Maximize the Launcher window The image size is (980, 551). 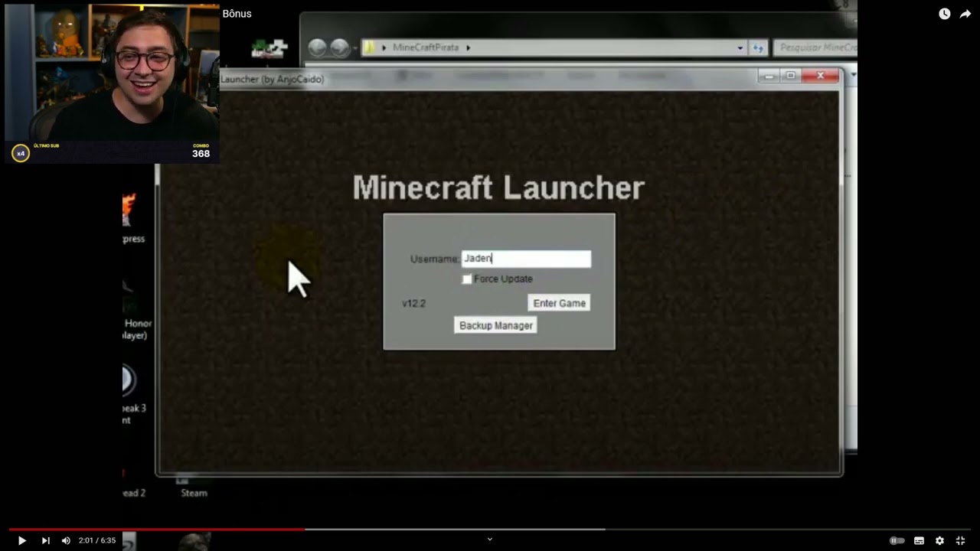(791, 76)
